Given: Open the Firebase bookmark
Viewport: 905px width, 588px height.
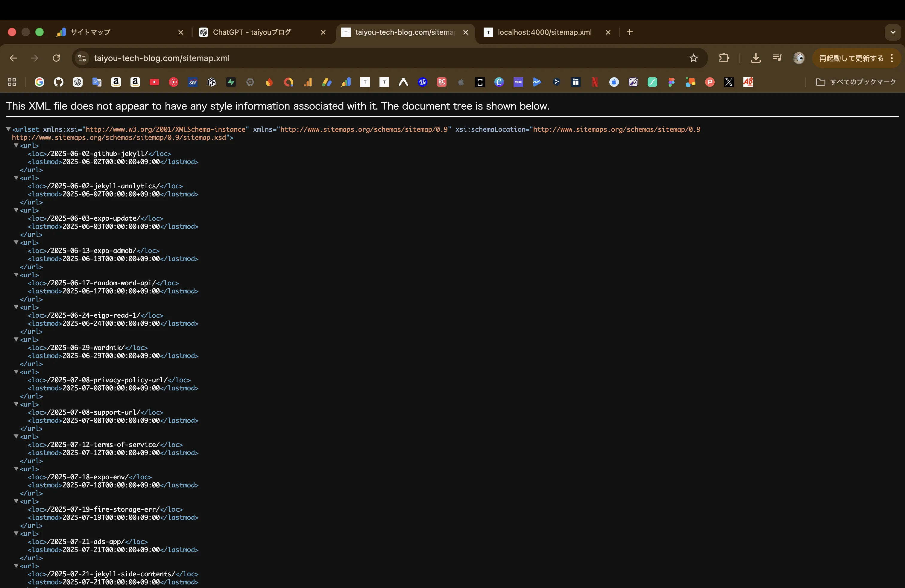Looking at the screenshot, I should (269, 82).
